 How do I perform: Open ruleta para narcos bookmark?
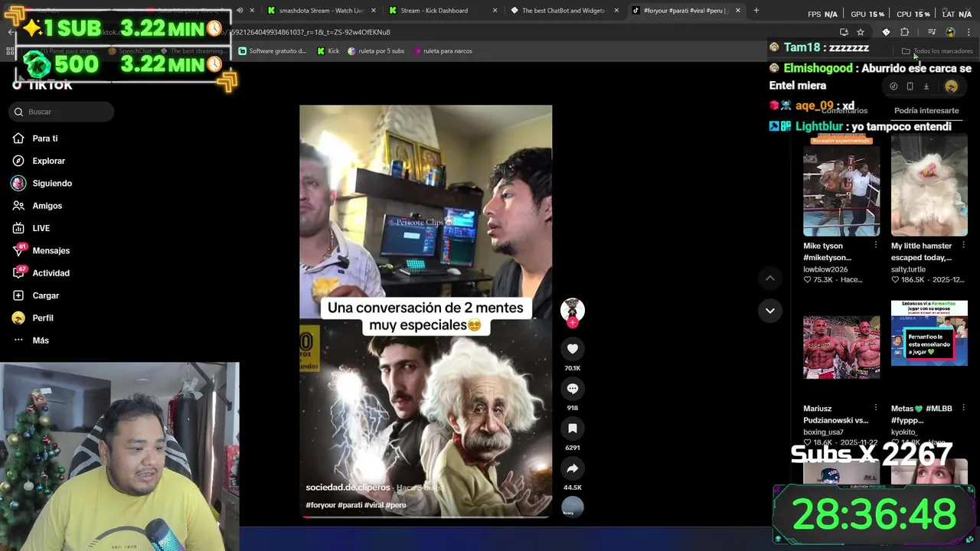(443, 51)
